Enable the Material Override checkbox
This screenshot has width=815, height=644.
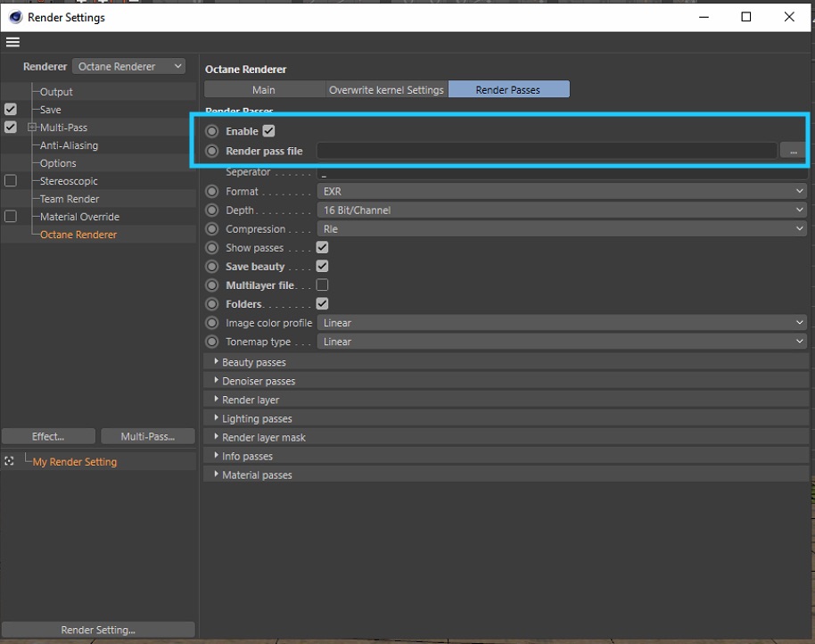(11, 216)
